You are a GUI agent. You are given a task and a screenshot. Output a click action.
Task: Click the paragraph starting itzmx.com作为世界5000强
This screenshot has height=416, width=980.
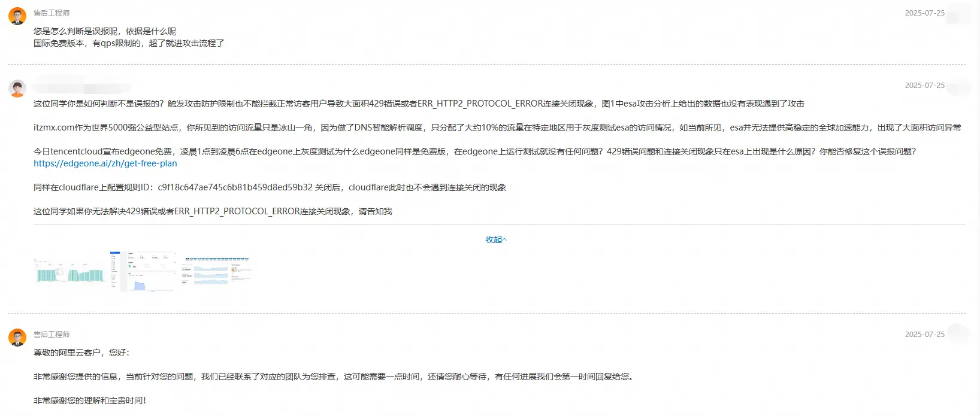click(497, 127)
